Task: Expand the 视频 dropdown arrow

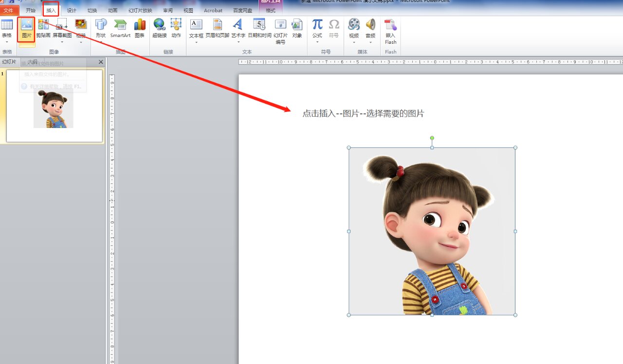Action: click(x=354, y=42)
